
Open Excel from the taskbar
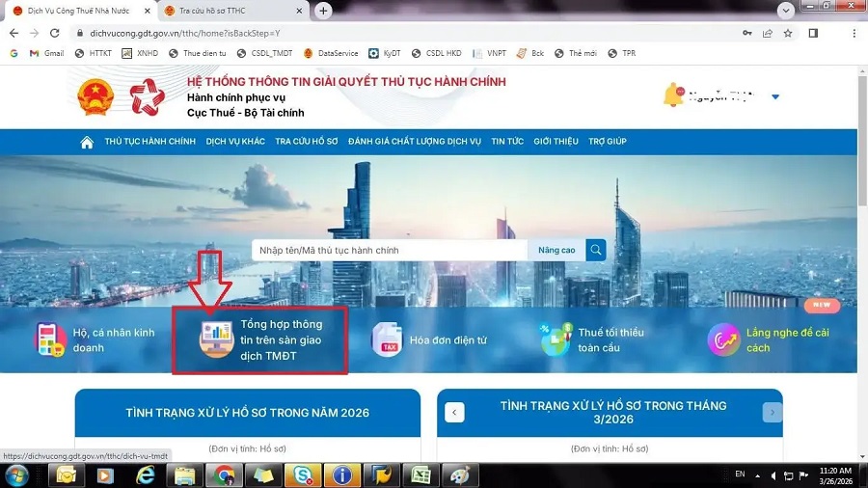[420, 475]
